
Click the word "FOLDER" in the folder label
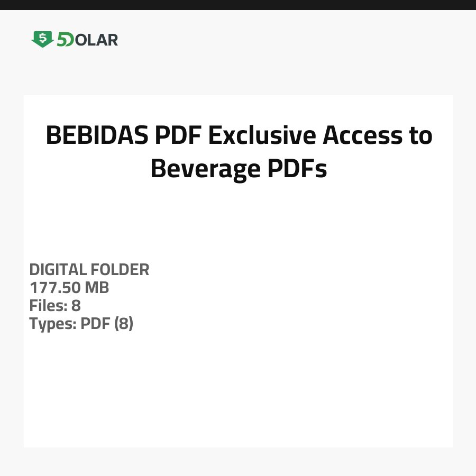(x=120, y=270)
